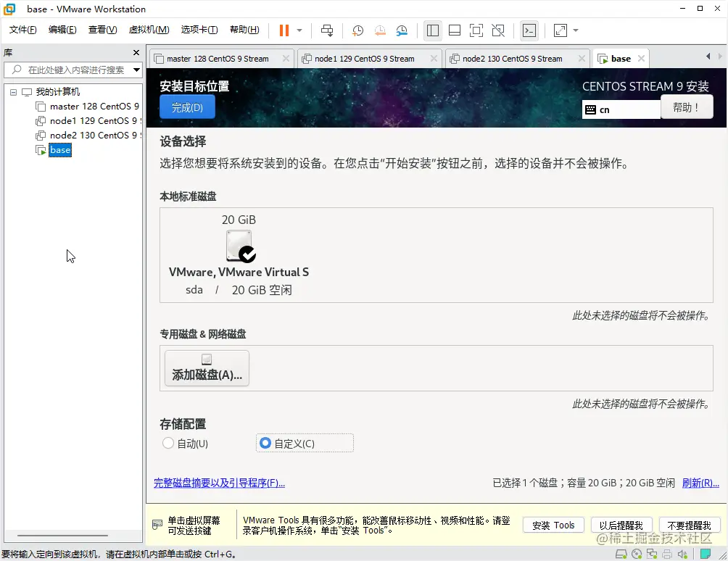Open the library search filter dropdown
Screen dimensions: 728x561
coord(136,70)
